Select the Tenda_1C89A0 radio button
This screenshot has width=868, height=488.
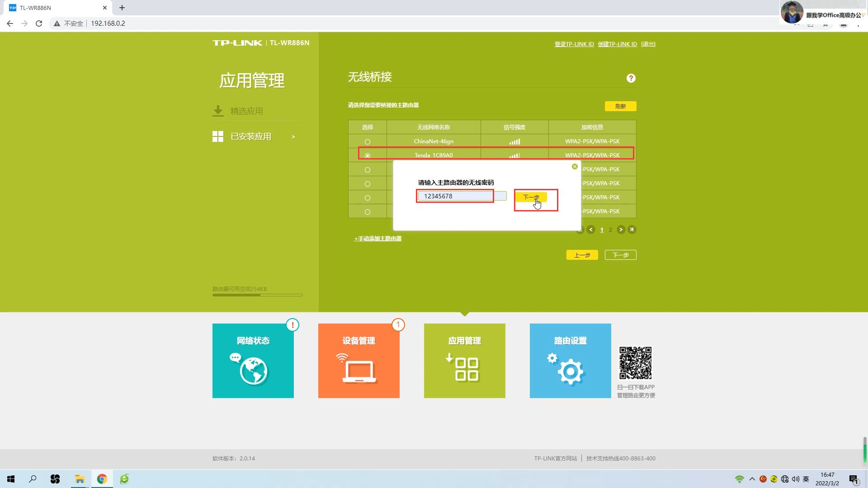[367, 155]
